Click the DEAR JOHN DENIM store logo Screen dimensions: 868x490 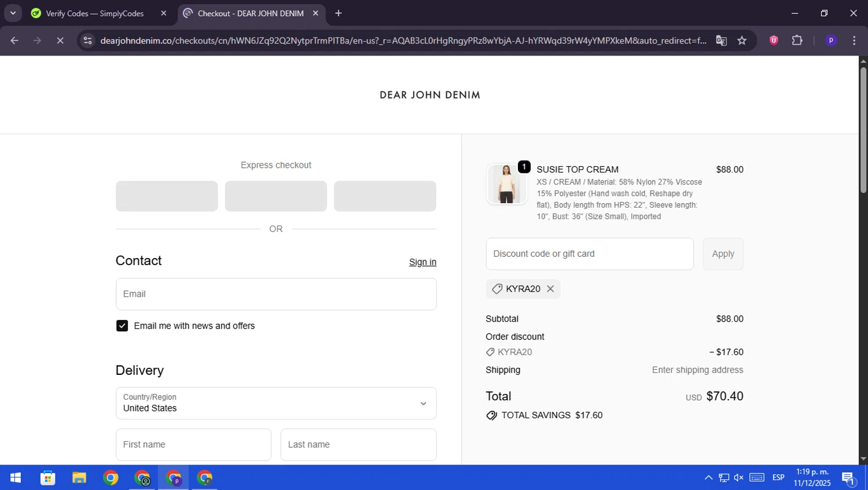430,95
